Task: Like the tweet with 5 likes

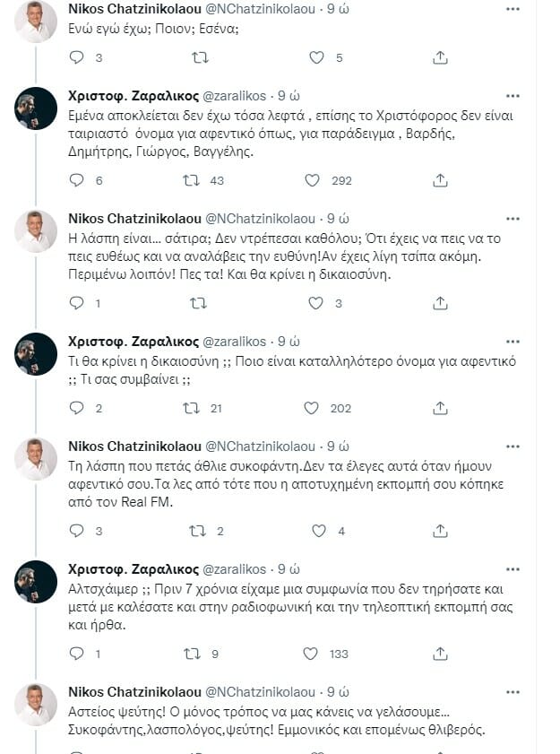Action: click(x=315, y=57)
